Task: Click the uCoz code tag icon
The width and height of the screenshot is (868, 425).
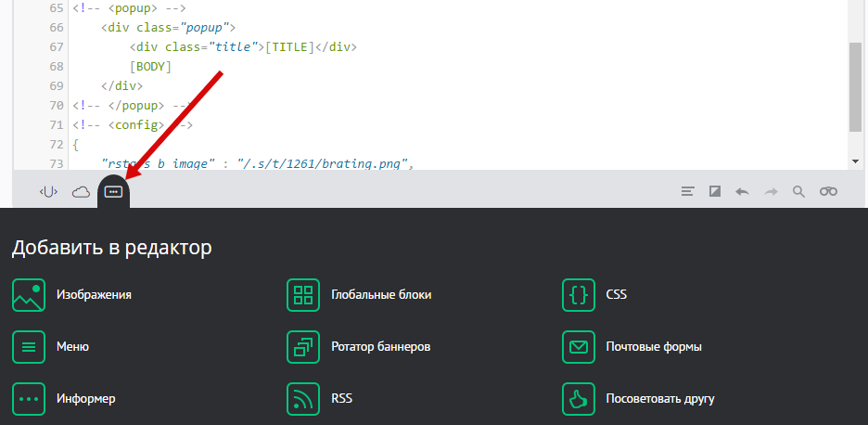Action: [x=48, y=192]
